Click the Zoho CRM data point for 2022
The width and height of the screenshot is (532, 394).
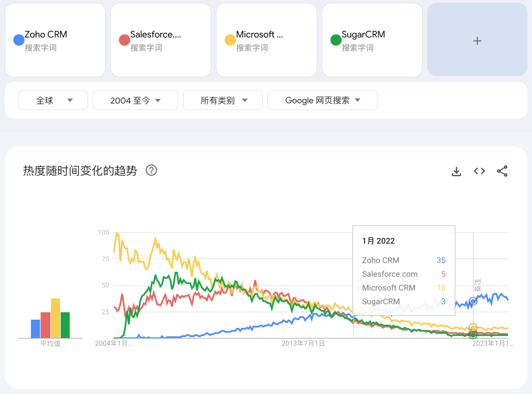(x=473, y=301)
